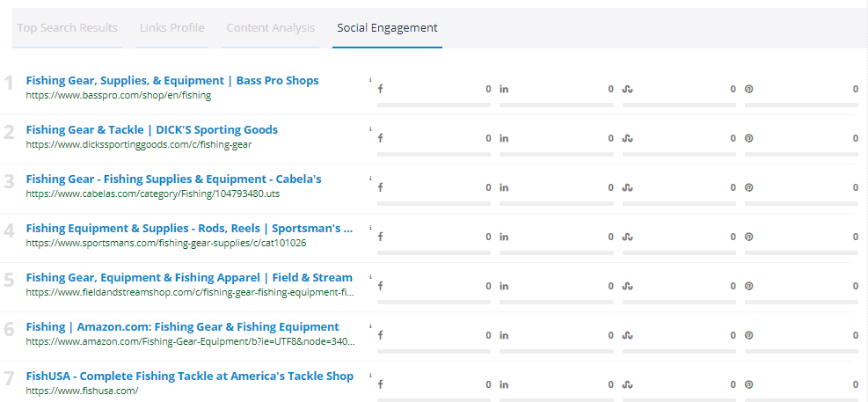
Task: Click the info icon beside Cabela's title
Action: pyautogui.click(x=370, y=179)
